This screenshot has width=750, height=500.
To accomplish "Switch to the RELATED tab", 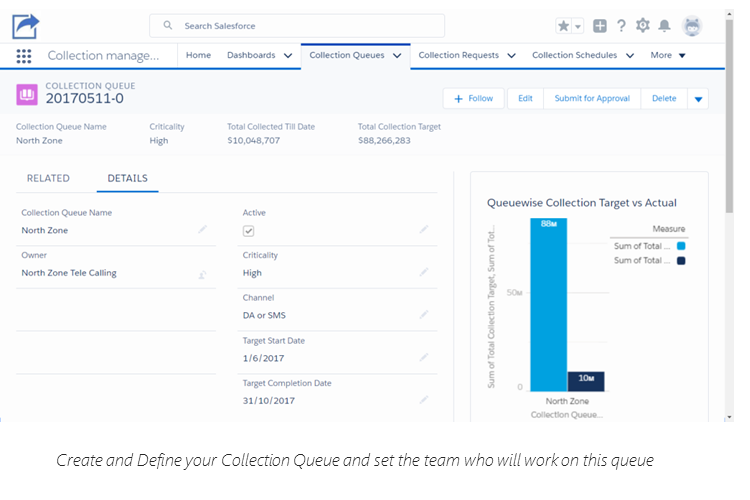I will pos(48,179).
